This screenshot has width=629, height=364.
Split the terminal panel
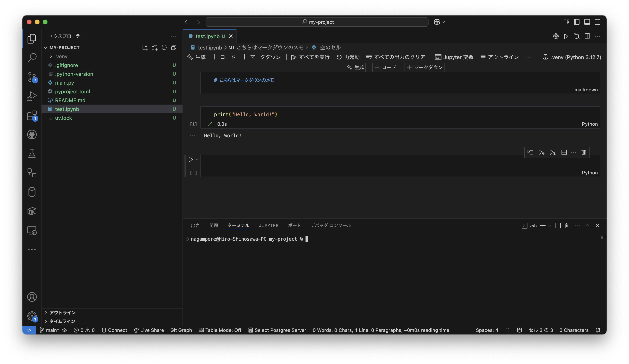pyautogui.click(x=558, y=226)
